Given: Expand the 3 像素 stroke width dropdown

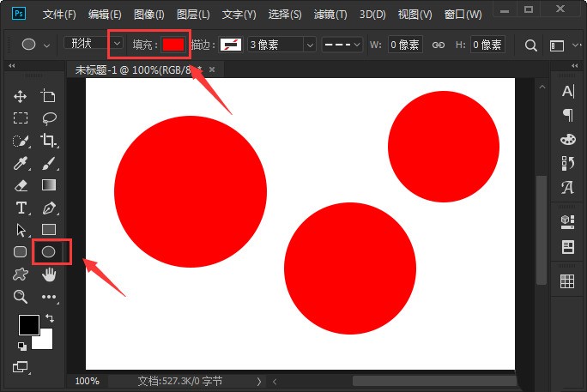Looking at the screenshot, I should click(310, 45).
